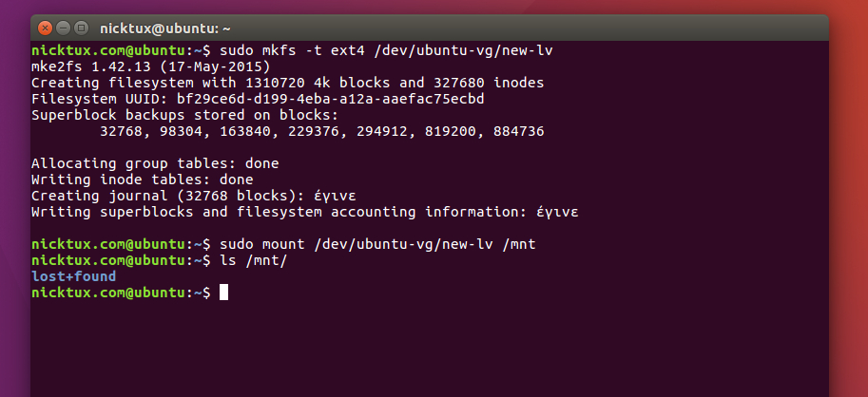Click the 'Allocating group tables: done' line
This screenshot has height=397, width=868.
[x=155, y=163]
